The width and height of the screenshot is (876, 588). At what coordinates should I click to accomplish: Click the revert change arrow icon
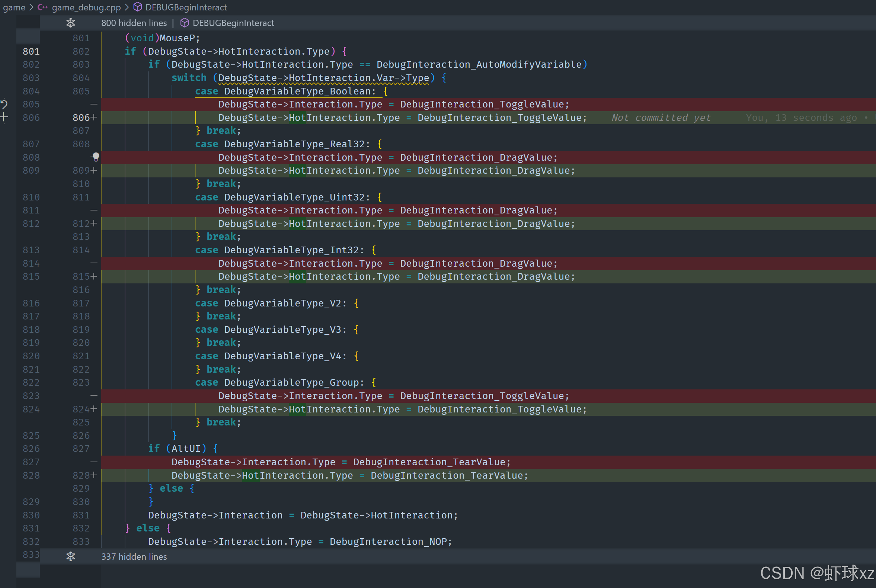click(x=4, y=104)
